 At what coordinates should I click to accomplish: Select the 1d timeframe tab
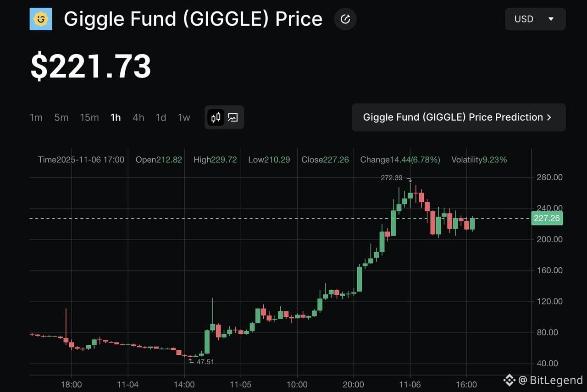coord(161,117)
